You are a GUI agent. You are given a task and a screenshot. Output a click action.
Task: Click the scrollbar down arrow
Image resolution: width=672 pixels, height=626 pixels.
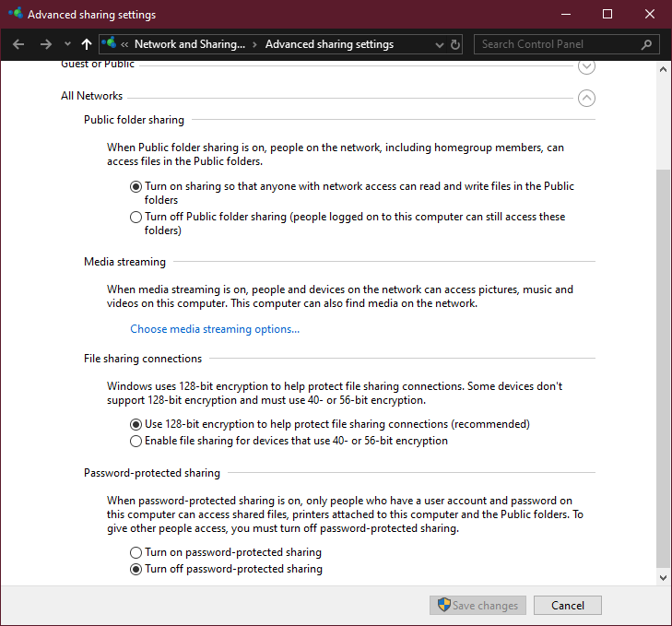663,577
